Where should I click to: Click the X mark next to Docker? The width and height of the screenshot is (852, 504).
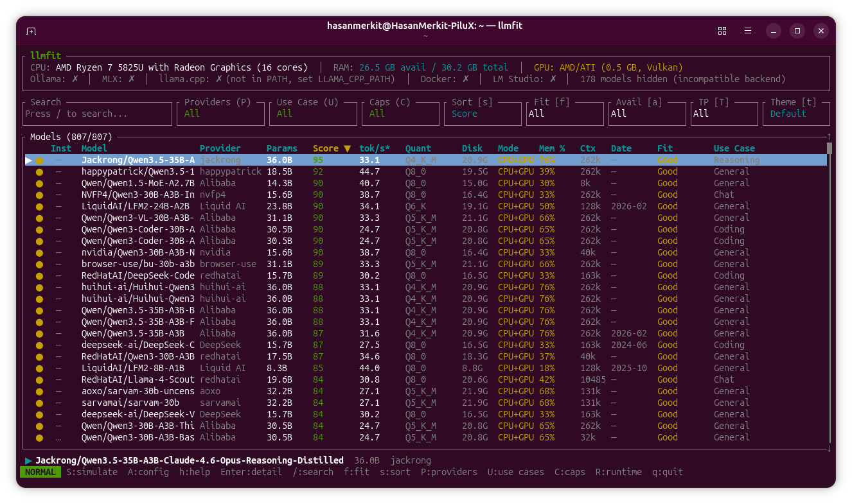(465, 79)
